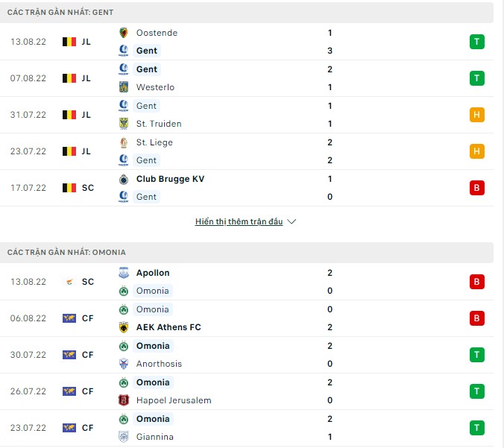The image size is (504, 448).
Task: Click the Anorthosis team logo
Action: [x=124, y=364]
